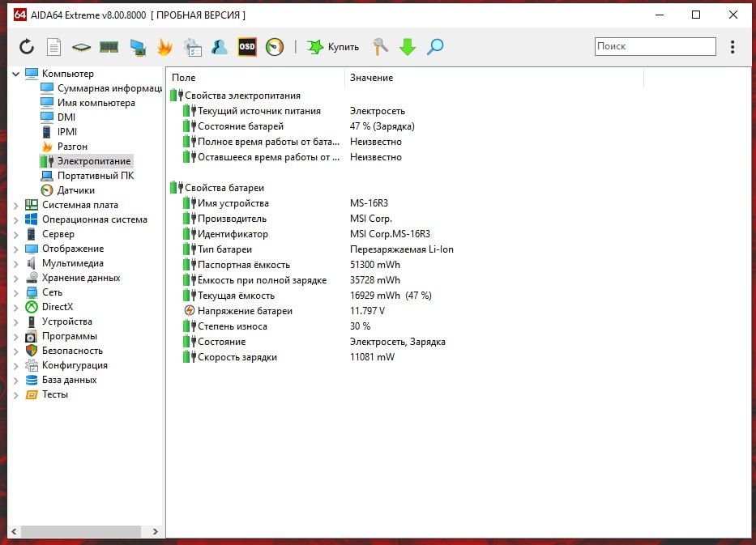Expand the Сеть tree node
The image size is (756, 545).
click(x=15, y=292)
